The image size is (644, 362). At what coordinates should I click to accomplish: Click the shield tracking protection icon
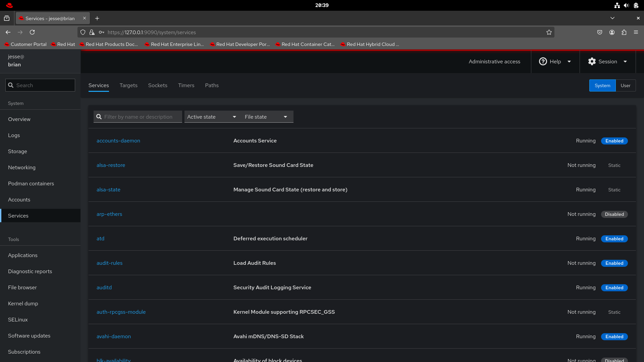click(83, 32)
